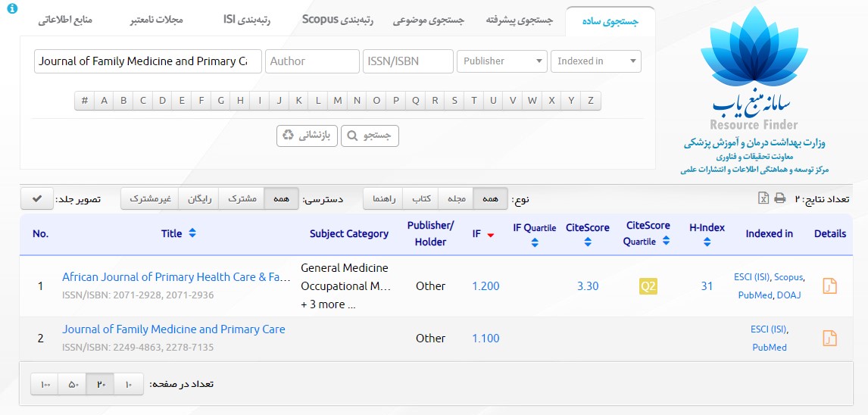The image size is (868, 415).
Task: Sort by H-Index using its sort arrows
Action: (x=707, y=242)
